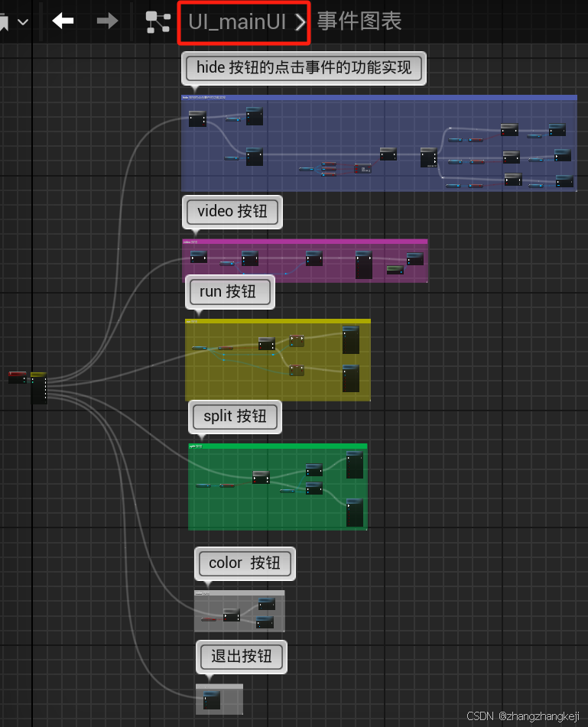Click the split 按钮 comment bubble
The width and height of the screenshot is (588, 727).
pos(235,417)
